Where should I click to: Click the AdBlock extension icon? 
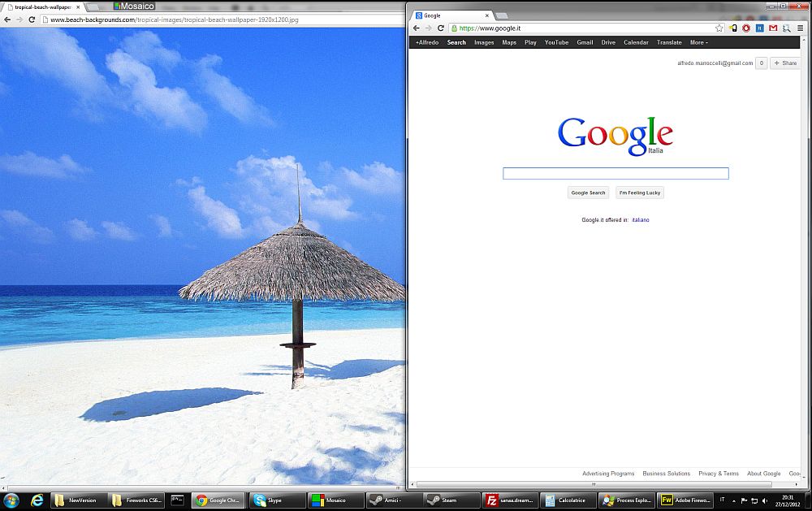[745, 28]
